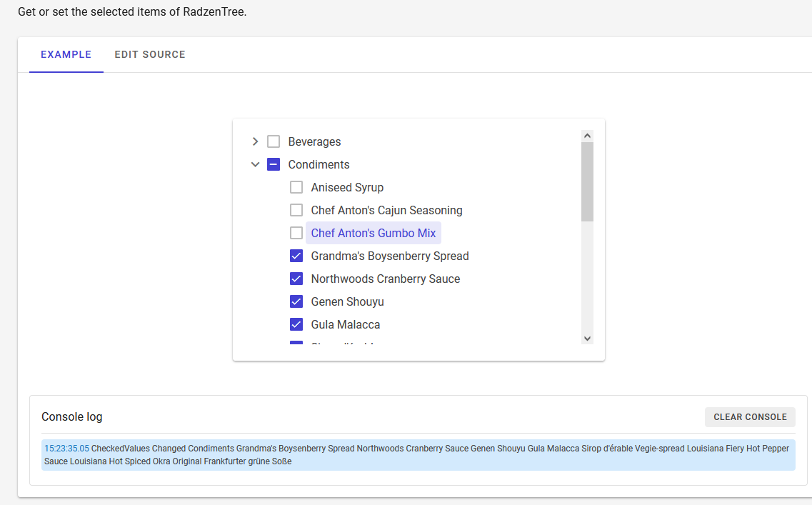812x505 pixels.
Task: Check the Aniseed Syrup checkbox
Action: click(x=296, y=187)
